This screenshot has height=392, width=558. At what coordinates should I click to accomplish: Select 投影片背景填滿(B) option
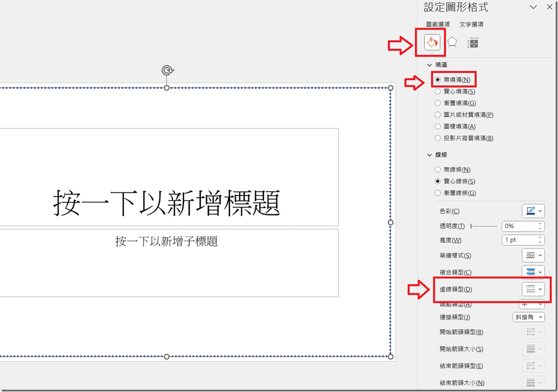pyautogui.click(x=464, y=138)
